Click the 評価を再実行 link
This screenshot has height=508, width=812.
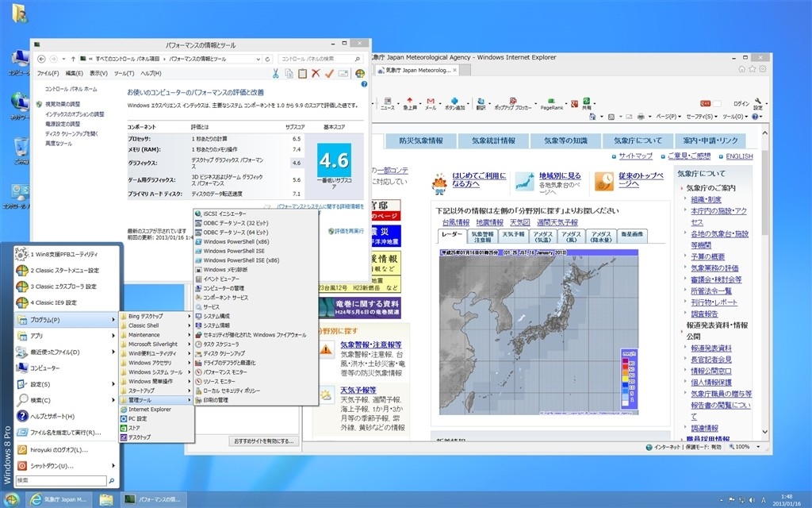(x=347, y=231)
